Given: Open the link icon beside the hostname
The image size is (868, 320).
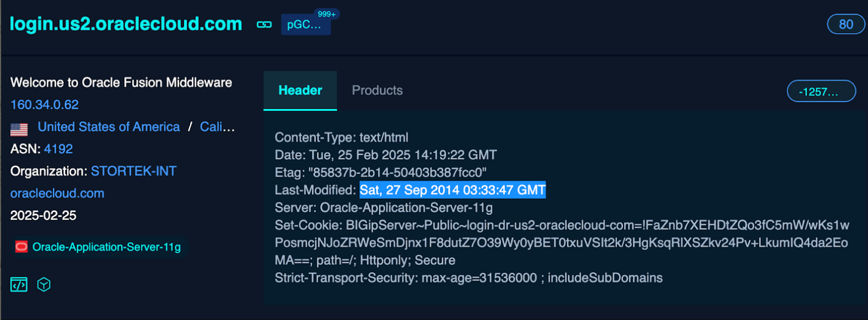Looking at the screenshot, I should click(x=264, y=25).
